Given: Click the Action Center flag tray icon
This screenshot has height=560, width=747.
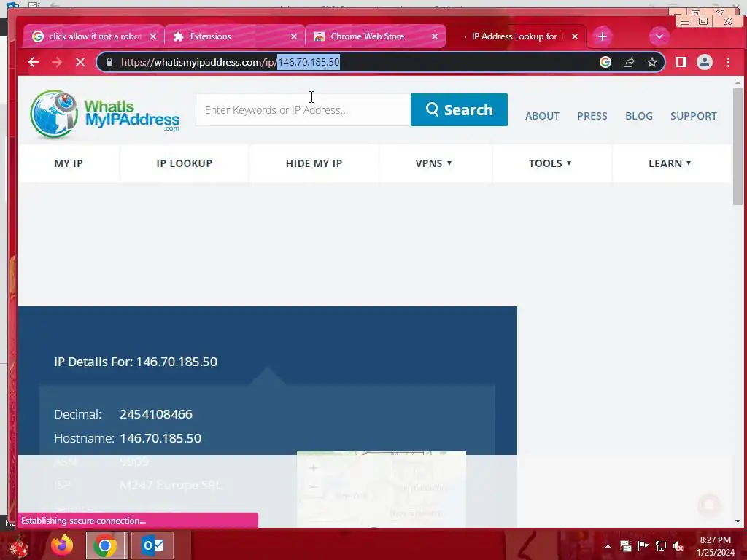Looking at the screenshot, I should 643,546.
